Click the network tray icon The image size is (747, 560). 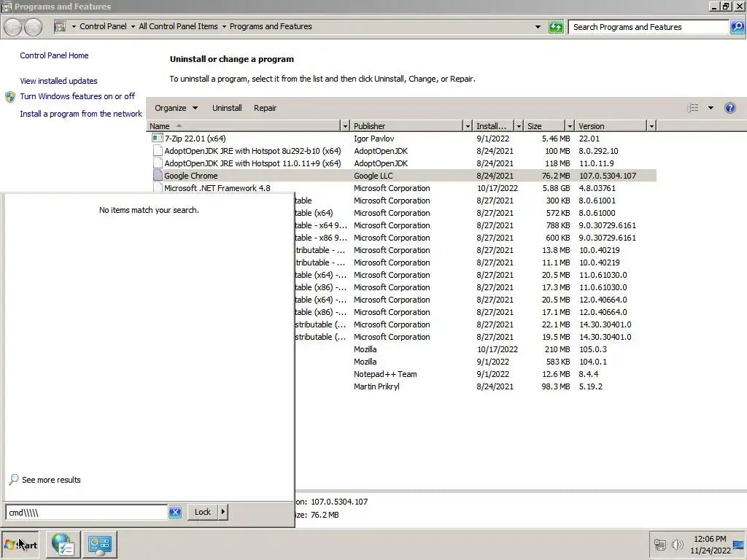point(659,544)
